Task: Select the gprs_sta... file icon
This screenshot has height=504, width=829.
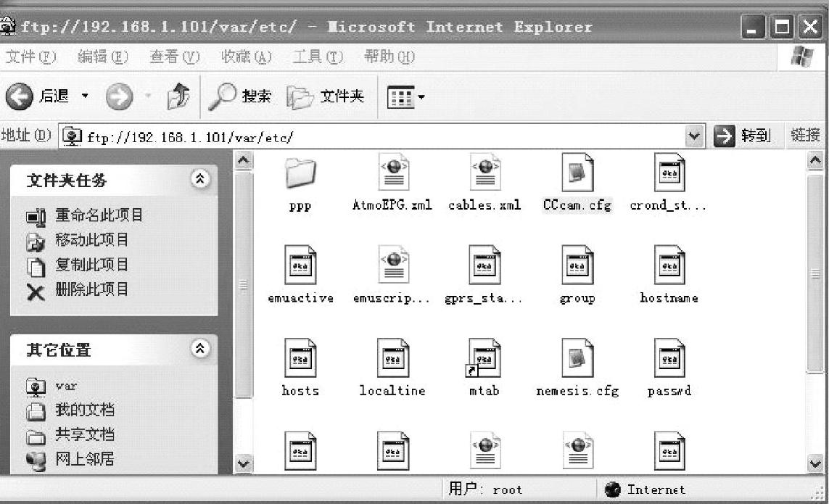Action: pyautogui.click(x=484, y=265)
